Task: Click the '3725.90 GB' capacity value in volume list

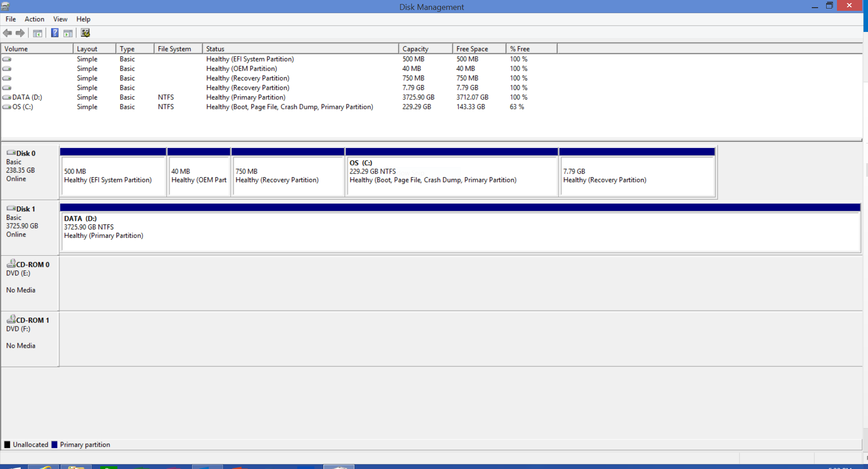Action: [x=418, y=97]
